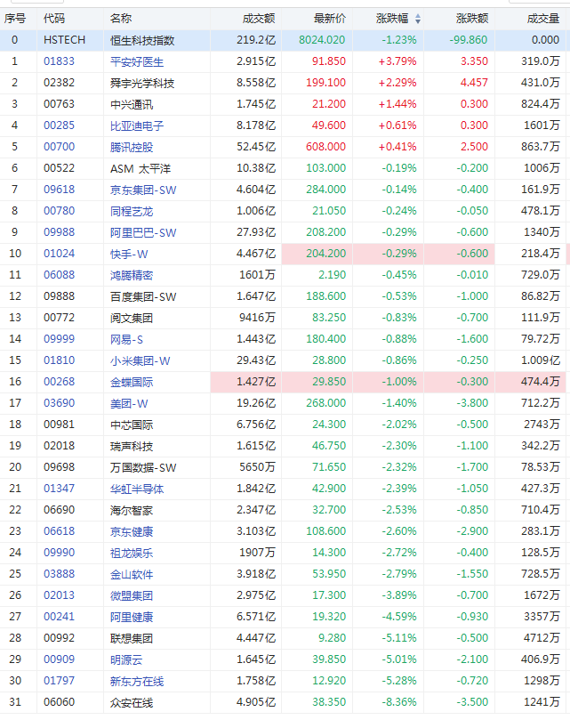Click turnover value 52.45亿
The width and height of the screenshot is (570, 728).
(x=256, y=147)
